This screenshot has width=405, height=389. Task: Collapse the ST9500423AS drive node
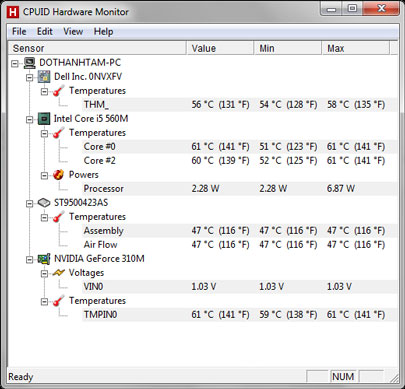click(x=30, y=203)
